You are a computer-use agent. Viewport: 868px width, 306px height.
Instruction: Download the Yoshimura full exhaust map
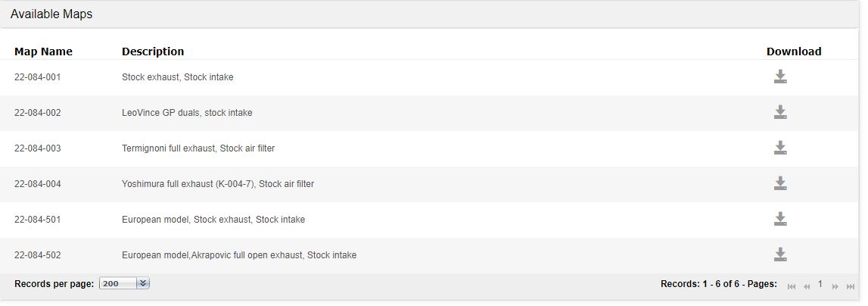pos(780,184)
